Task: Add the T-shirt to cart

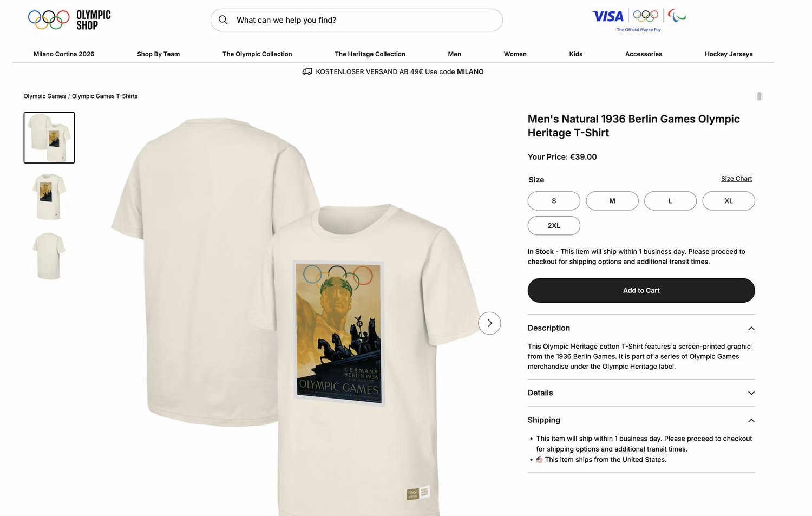Action: click(641, 291)
